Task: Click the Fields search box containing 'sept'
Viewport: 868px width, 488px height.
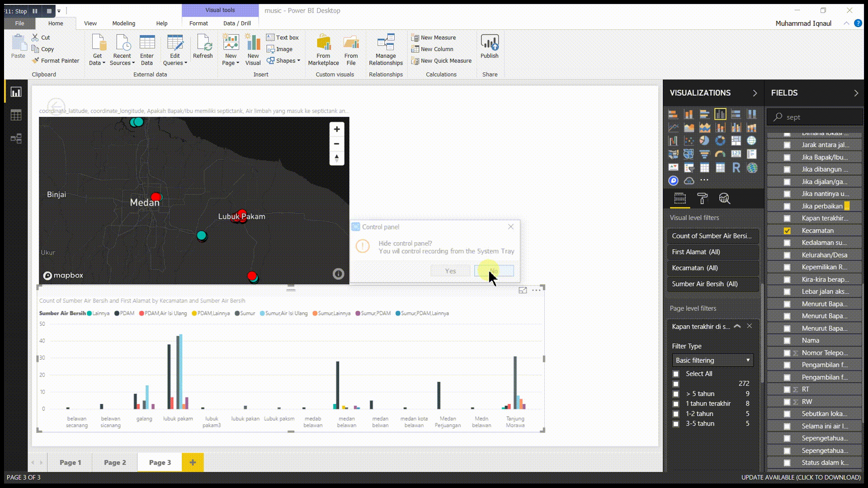Action: (x=814, y=117)
